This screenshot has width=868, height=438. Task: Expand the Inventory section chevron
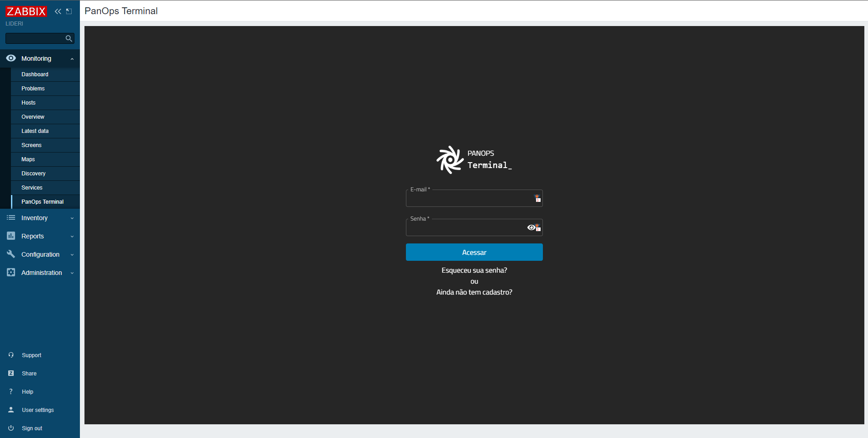coord(72,218)
